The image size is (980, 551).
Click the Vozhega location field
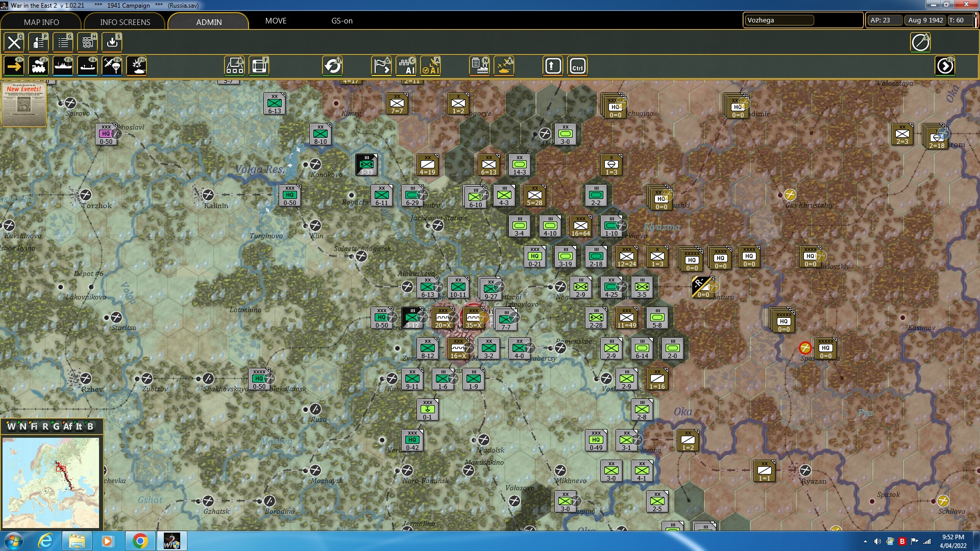coord(779,20)
